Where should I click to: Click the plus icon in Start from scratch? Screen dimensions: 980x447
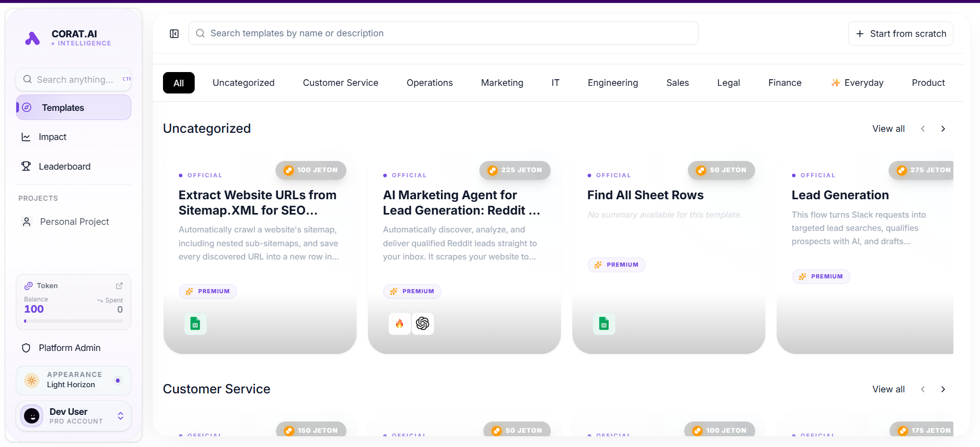coord(860,34)
